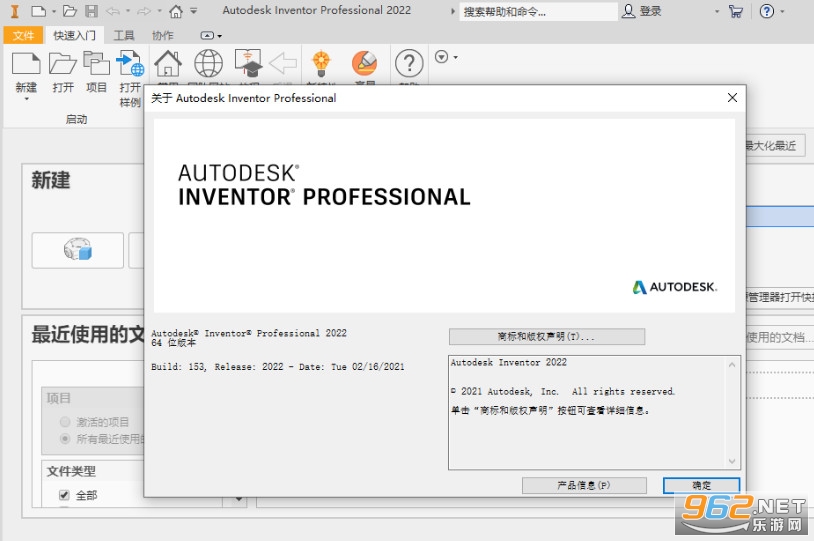Click the shopping cart icon

tap(735, 11)
